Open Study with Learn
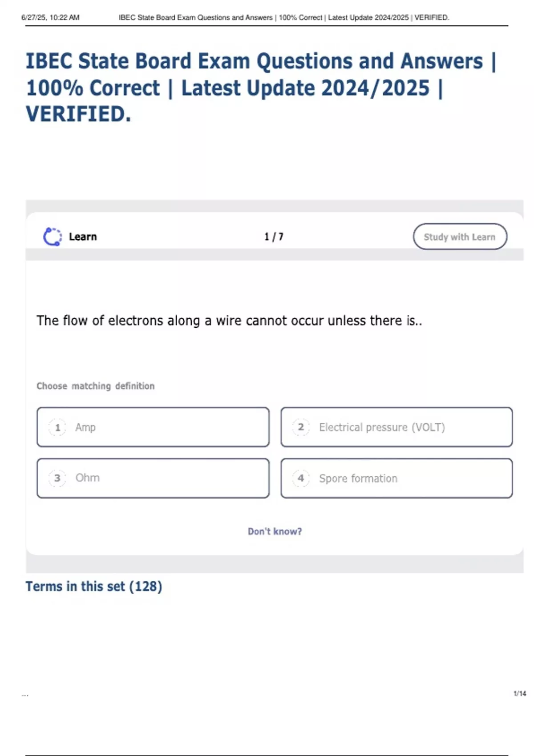The height and width of the screenshot is (756, 534). tap(460, 237)
